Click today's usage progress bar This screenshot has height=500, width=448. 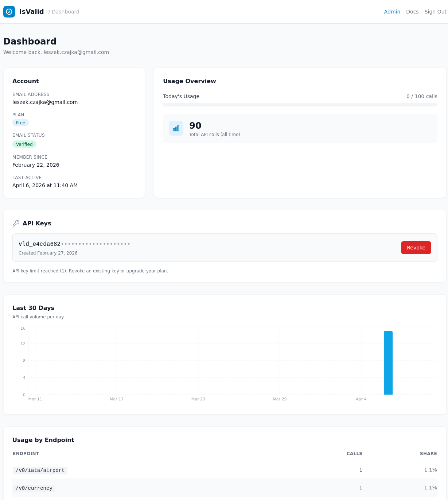click(300, 105)
